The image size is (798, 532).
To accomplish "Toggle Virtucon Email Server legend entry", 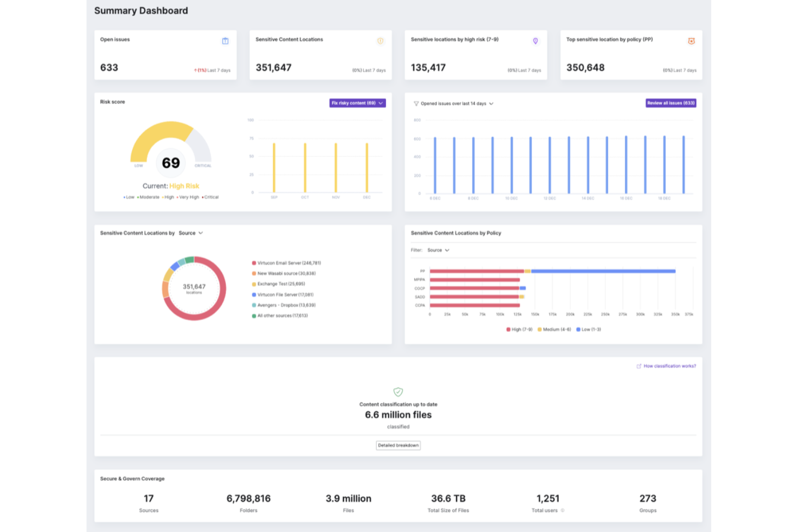I will tap(286, 263).
